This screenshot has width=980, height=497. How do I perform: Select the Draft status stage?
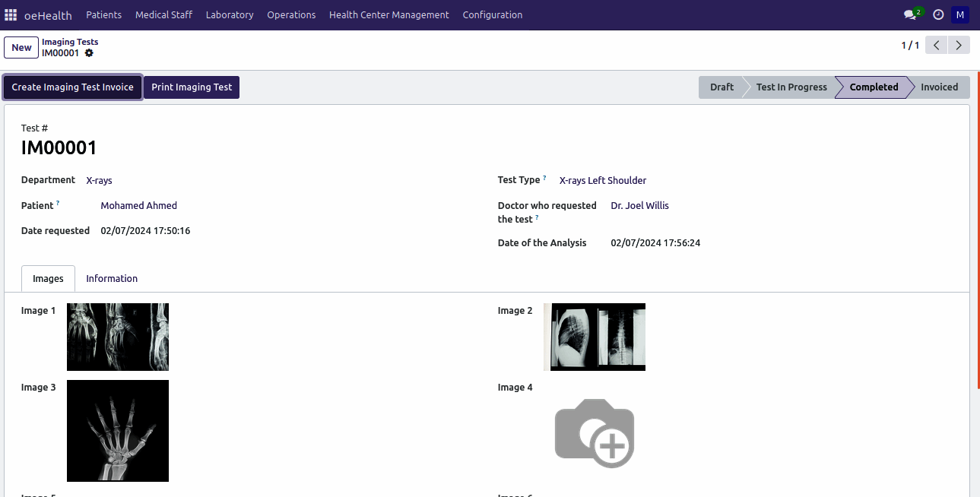click(722, 87)
